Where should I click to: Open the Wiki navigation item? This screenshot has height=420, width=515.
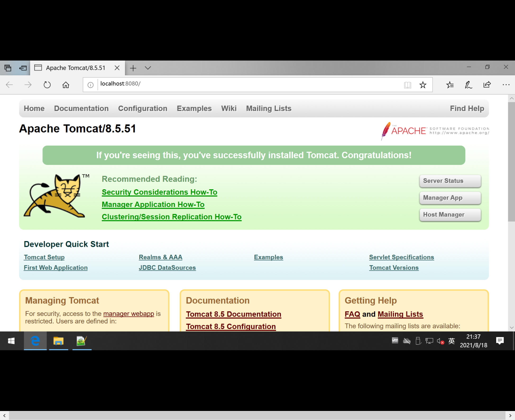pos(229,108)
